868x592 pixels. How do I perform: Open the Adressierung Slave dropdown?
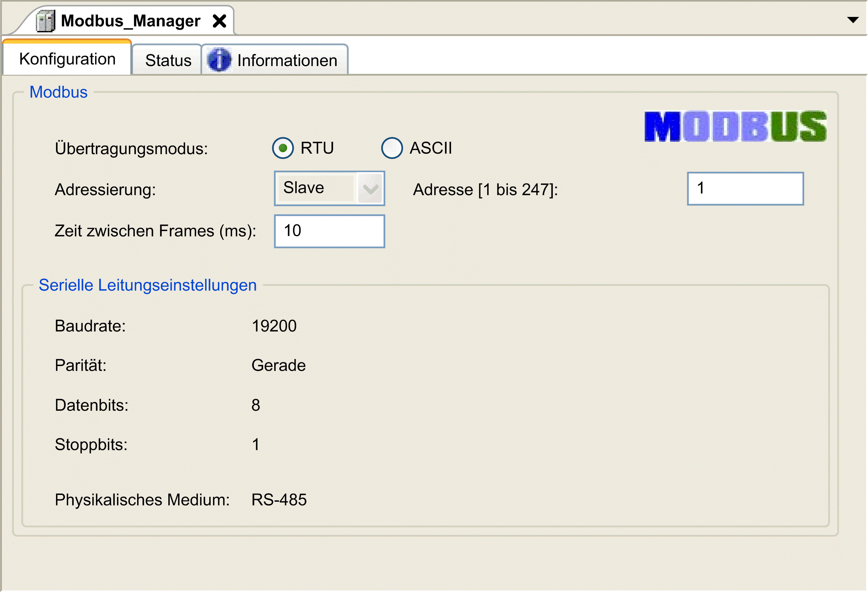[x=329, y=188]
